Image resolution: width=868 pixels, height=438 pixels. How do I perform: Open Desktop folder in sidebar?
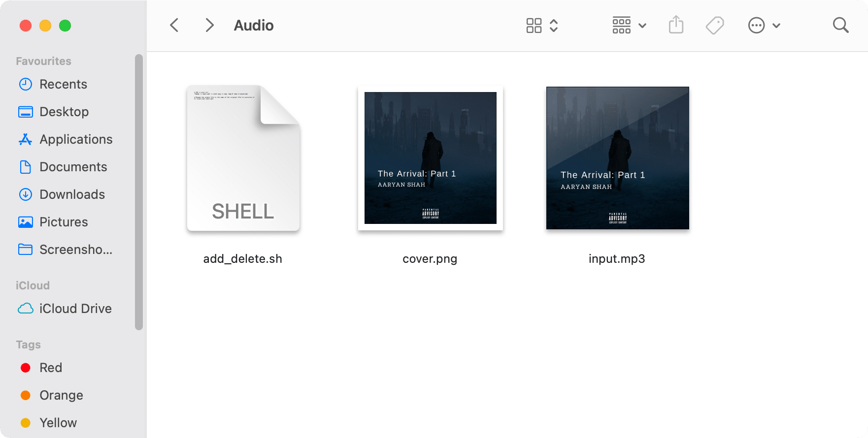coord(64,112)
